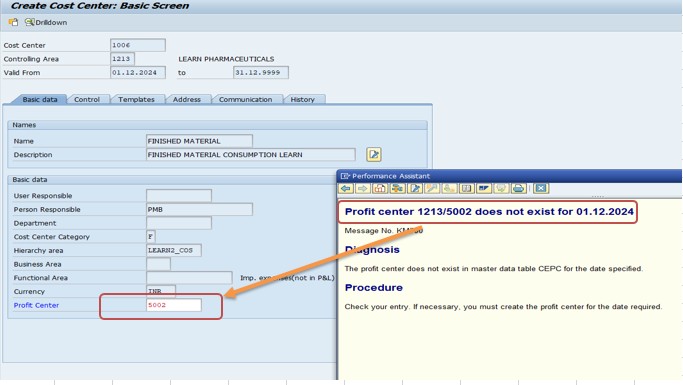Select the Communication tab

click(x=246, y=99)
